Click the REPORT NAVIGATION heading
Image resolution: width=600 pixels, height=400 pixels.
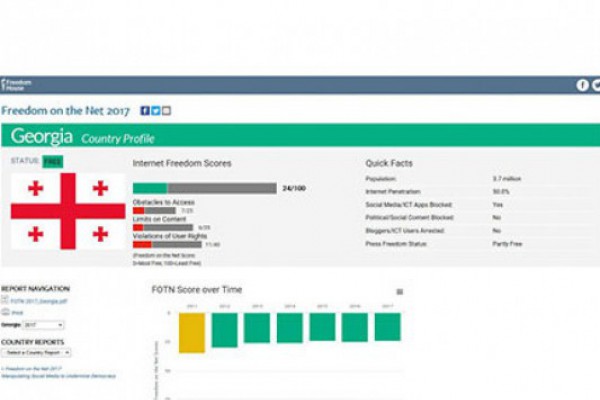coord(36,289)
